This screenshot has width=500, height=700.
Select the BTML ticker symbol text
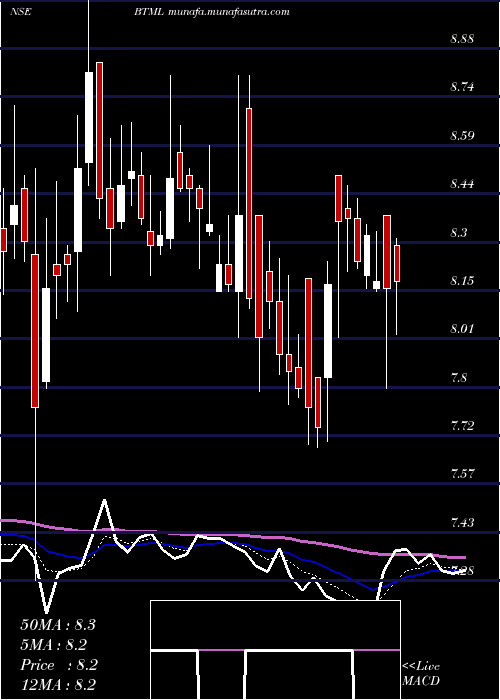tap(150, 12)
